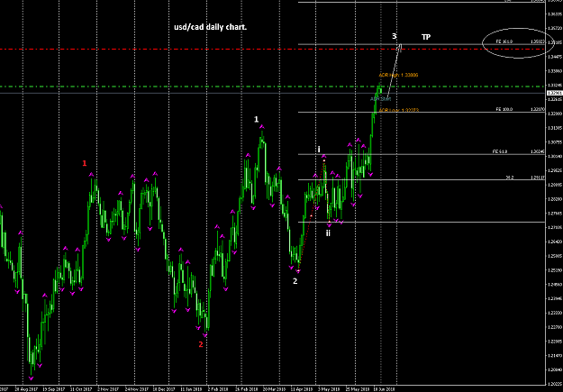This screenshot has height=392, width=563.
Task: Click the 28 Aug 2017 date label
Action: (25, 388)
